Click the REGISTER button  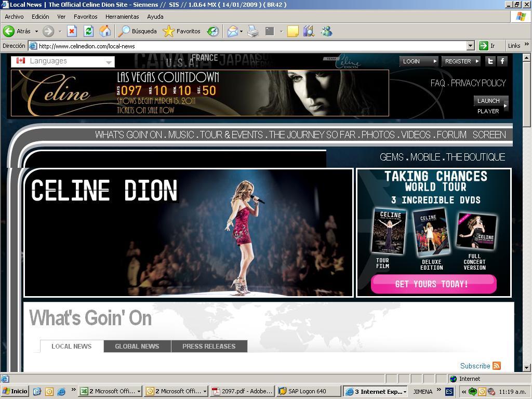(461, 61)
